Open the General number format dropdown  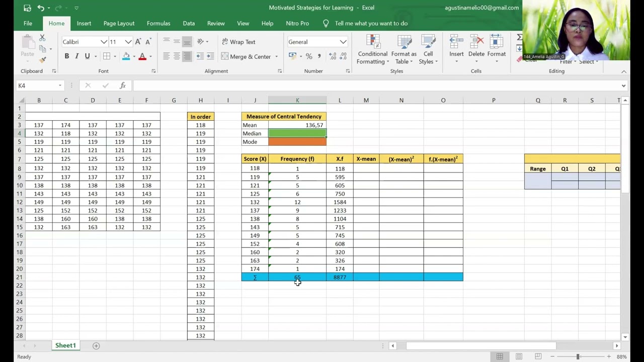tap(343, 42)
